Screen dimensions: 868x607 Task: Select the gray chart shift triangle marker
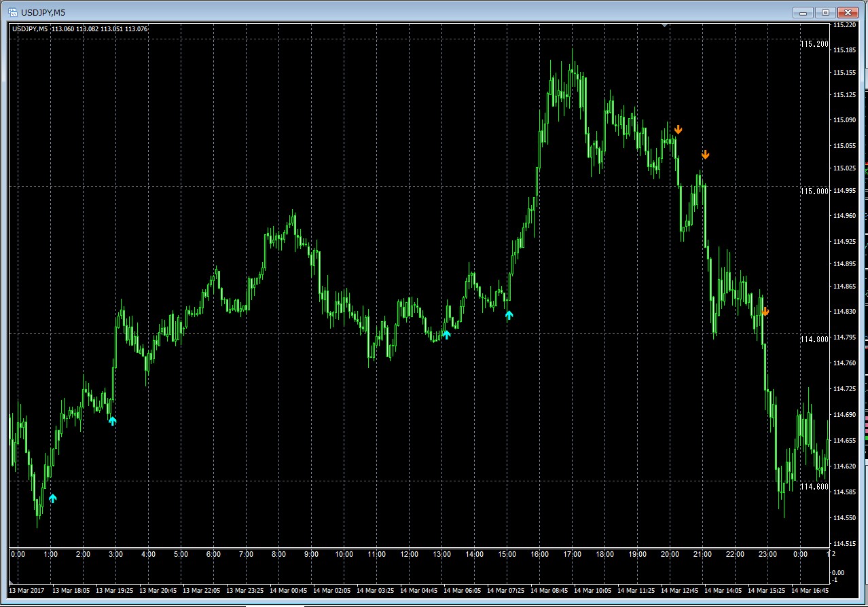(665, 25)
